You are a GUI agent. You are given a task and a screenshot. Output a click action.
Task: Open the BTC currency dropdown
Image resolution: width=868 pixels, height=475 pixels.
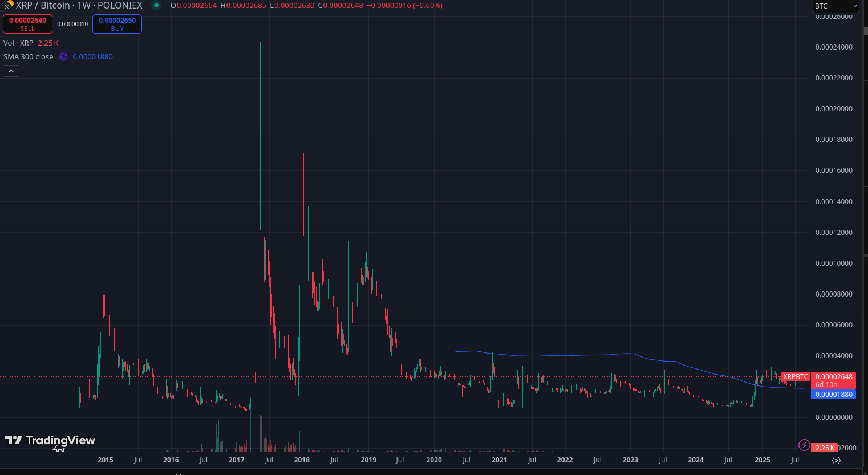pyautogui.click(x=835, y=6)
